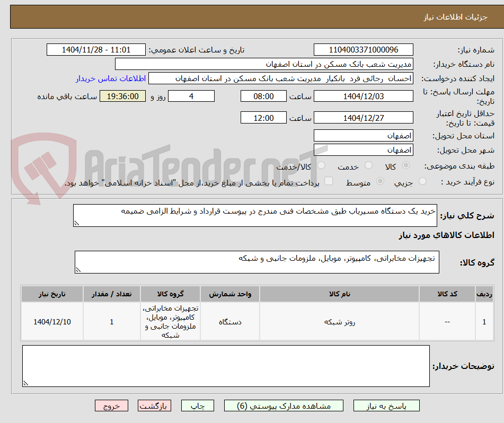Click the announcement date field 1404/11/28 - 11:01

click(96, 50)
